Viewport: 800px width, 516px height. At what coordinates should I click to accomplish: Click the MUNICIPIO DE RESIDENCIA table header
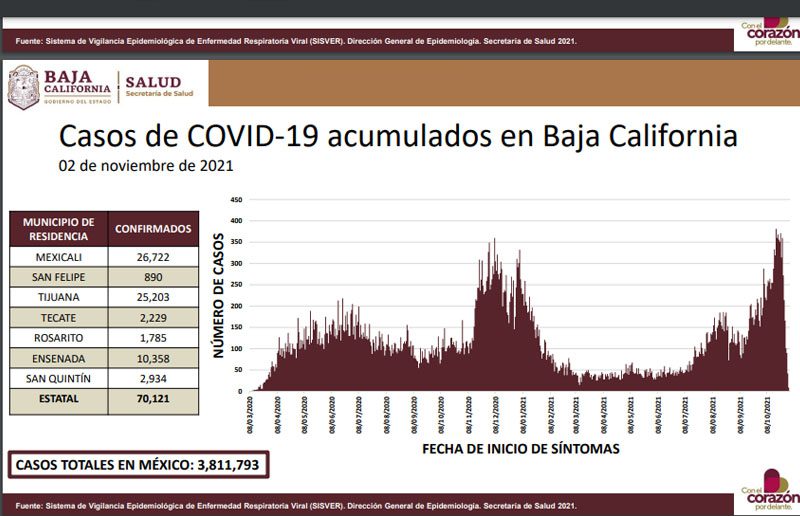tap(58, 229)
